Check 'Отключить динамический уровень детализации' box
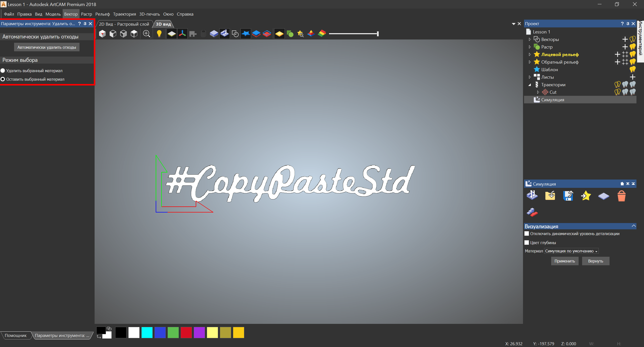The image size is (644, 347). [527, 234]
